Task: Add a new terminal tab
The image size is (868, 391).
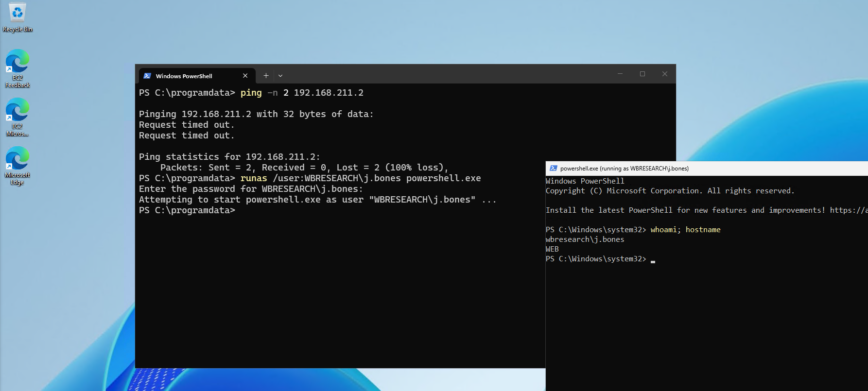Action: pos(266,76)
